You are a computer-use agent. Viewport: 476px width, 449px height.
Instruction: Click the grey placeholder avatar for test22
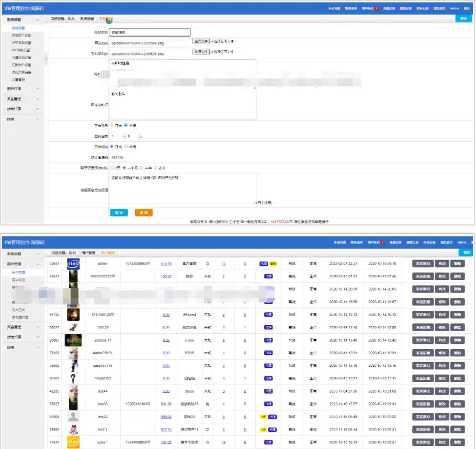pos(73,417)
